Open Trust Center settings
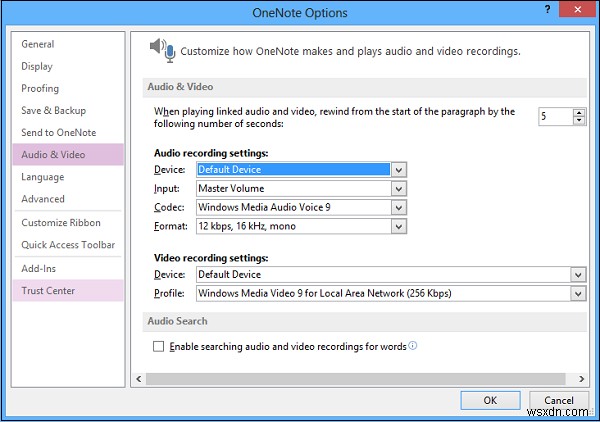The width and height of the screenshot is (600, 422). [68, 290]
